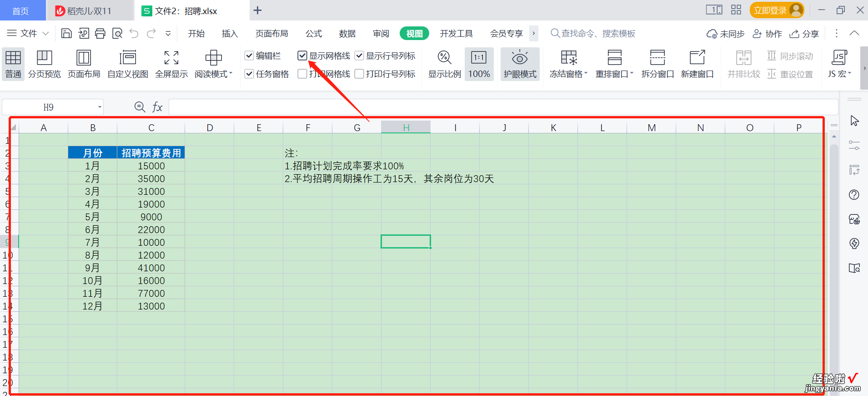Select the cell with value 77000
The image size is (868, 396).
pos(151,293)
